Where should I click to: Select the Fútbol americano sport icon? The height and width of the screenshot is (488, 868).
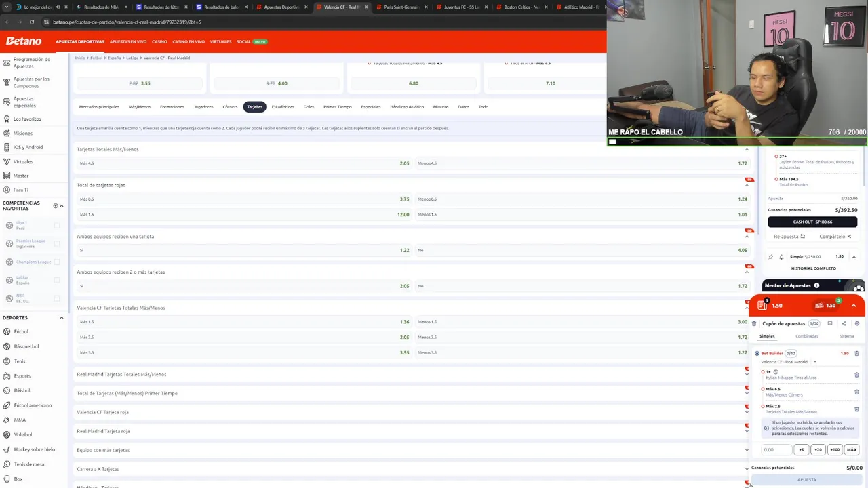click(x=7, y=405)
